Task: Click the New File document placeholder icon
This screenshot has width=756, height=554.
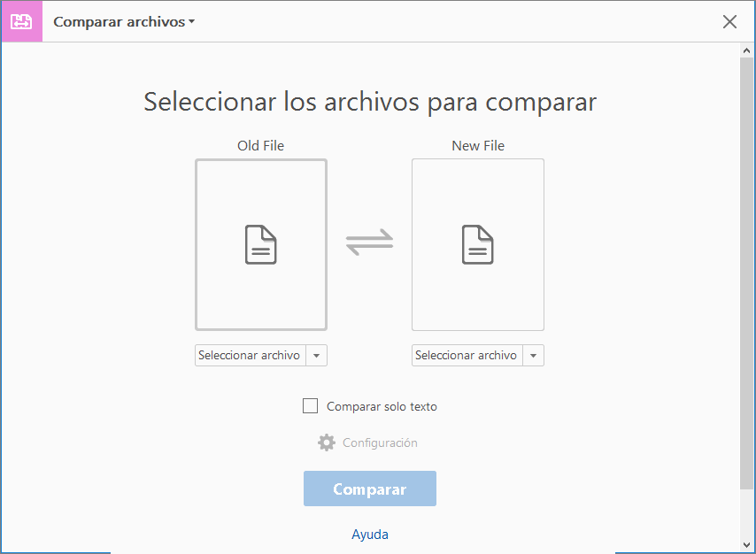Action: point(477,244)
